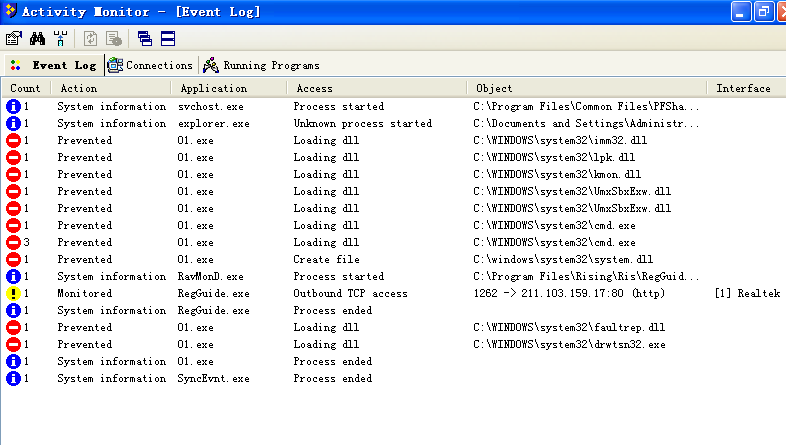The width and height of the screenshot is (786, 445).
Task: Click the filter arrow toolbar icon
Action: [x=61, y=39]
